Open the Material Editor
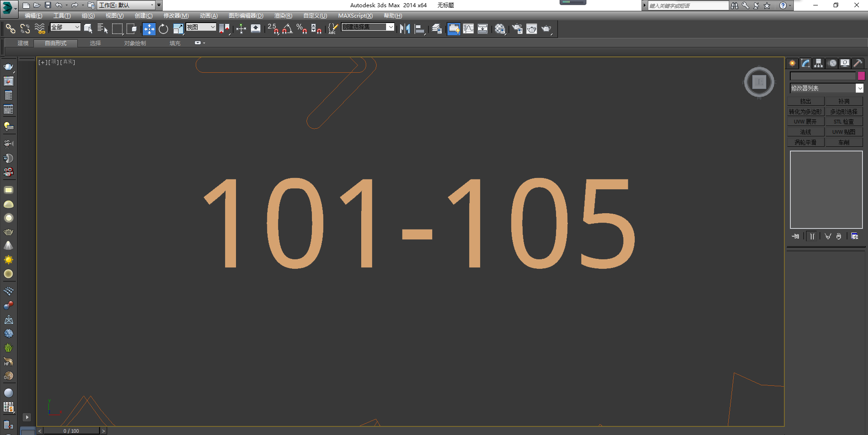 pos(500,29)
